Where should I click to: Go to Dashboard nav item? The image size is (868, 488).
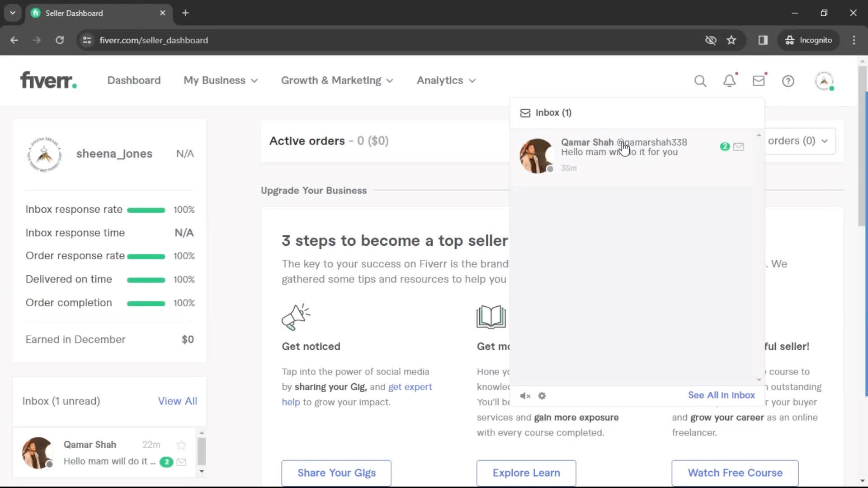coord(134,80)
